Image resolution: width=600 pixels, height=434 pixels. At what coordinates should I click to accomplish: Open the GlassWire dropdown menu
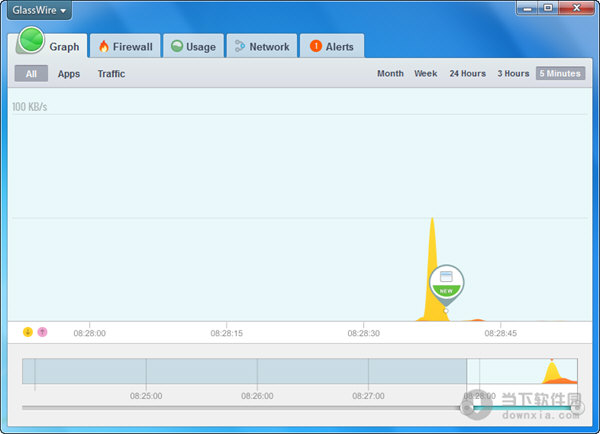pyautogui.click(x=39, y=10)
